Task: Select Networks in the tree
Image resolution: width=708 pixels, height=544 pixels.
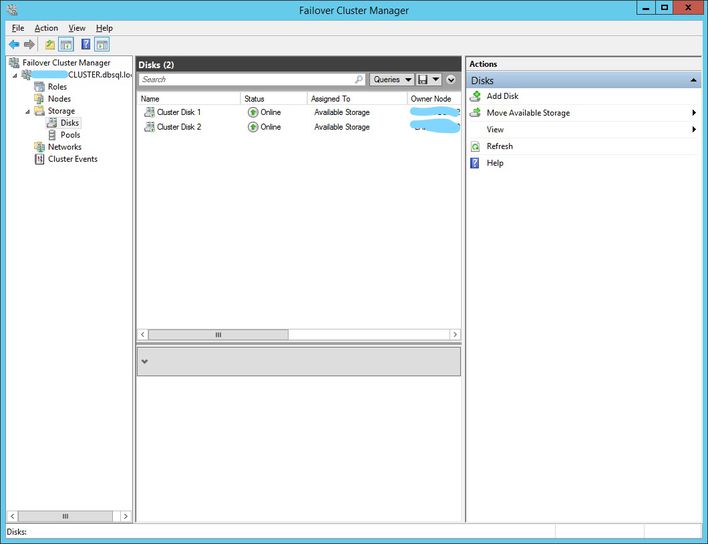Action: (65, 147)
